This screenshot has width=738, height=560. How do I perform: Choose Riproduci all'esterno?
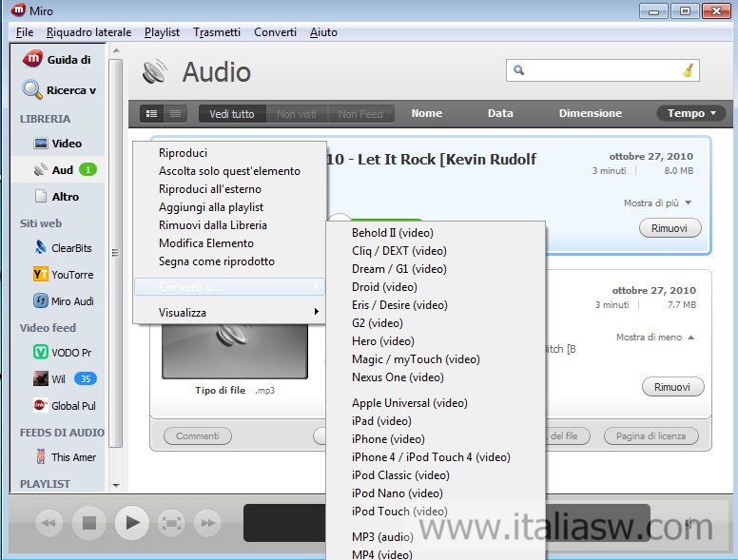[x=230, y=189]
